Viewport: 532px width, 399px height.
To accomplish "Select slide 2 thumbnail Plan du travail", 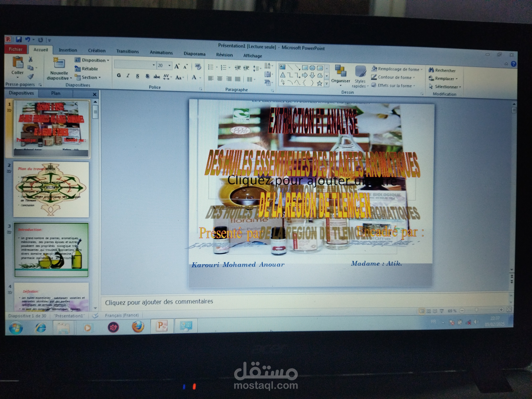I will 51,190.
